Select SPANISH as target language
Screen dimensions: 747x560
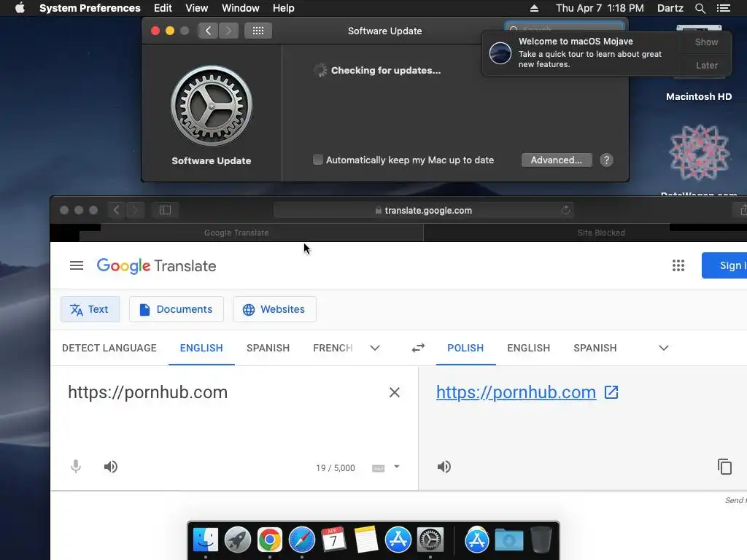[595, 348]
